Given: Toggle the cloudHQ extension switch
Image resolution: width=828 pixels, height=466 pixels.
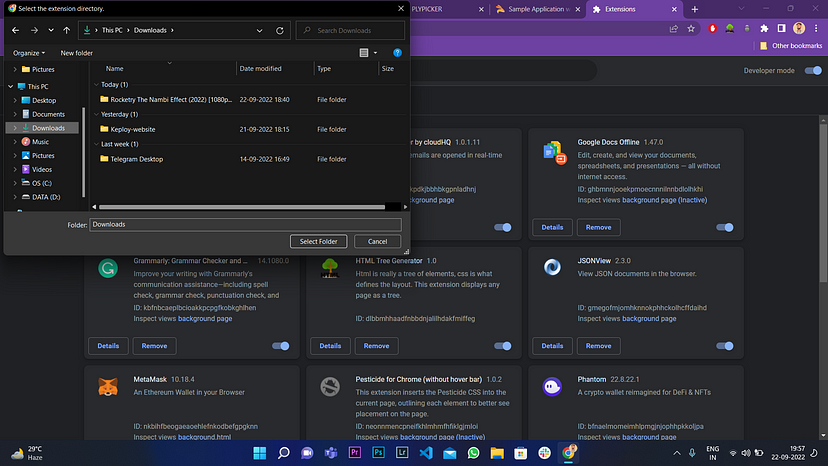Looking at the screenshot, I should point(503,227).
